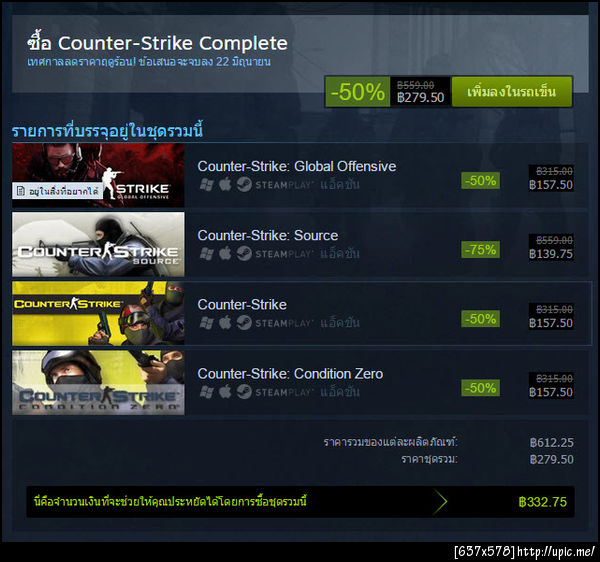This screenshot has width=600, height=562.
Task: Click the Steam logo under Counter-Strike: Source
Action: pos(244,254)
